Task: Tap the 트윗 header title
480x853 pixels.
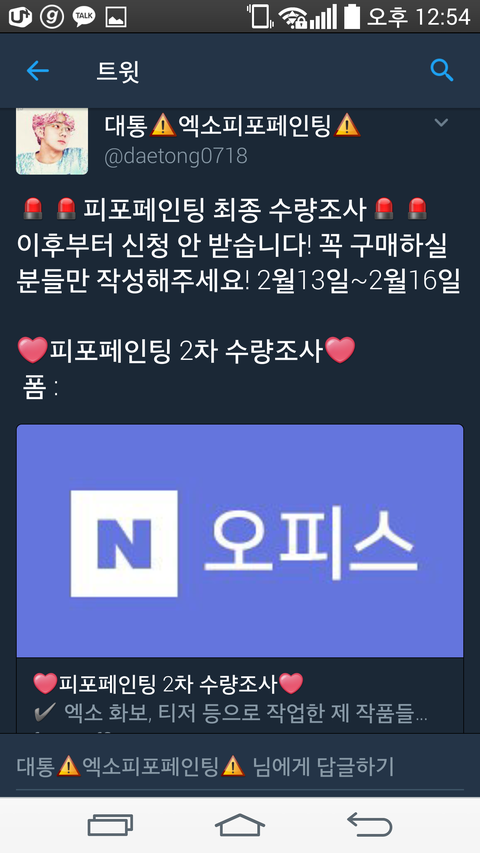Action: coord(118,71)
